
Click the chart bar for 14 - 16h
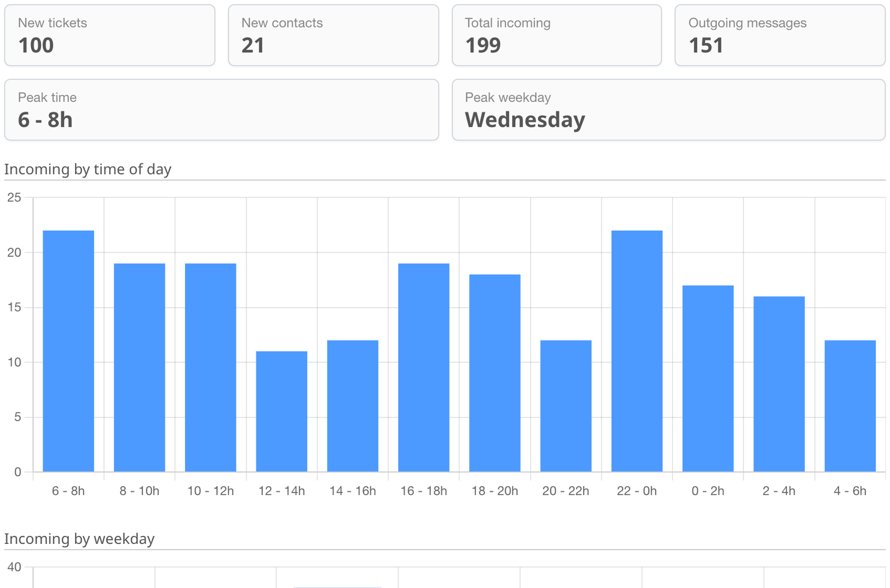click(x=353, y=406)
